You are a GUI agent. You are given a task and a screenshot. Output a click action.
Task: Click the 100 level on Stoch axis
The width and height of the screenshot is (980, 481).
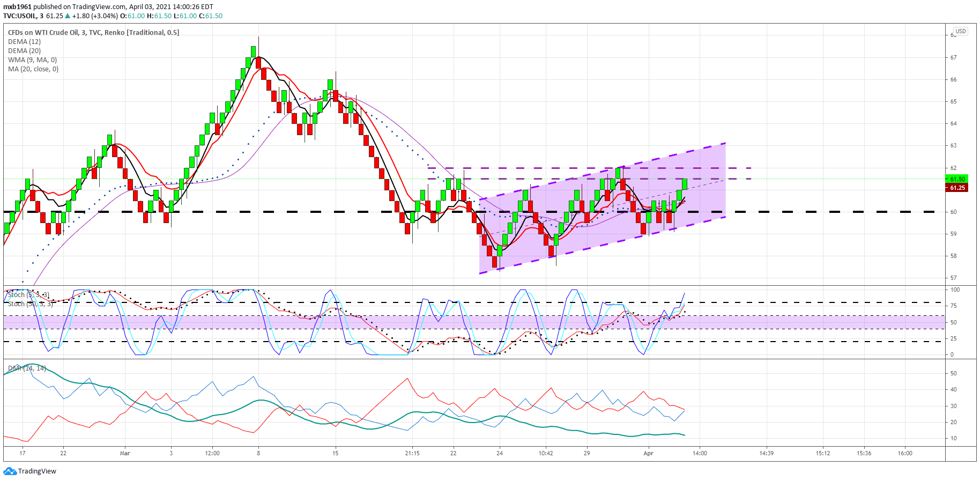tap(955, 290)
